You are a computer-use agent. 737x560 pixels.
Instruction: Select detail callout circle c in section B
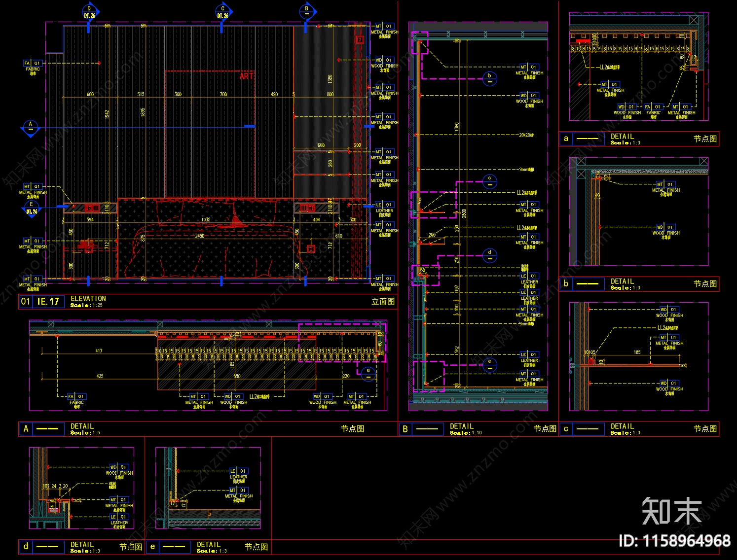tap(489, 181)
